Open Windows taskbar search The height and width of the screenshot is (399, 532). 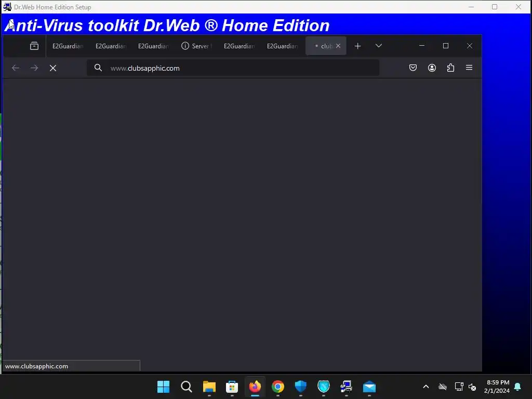(187, 387)
